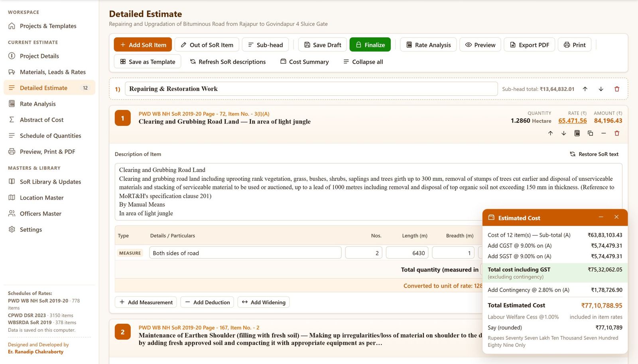
Task: Add an Out of SoR Item
Action: click(x=207, y=45)
